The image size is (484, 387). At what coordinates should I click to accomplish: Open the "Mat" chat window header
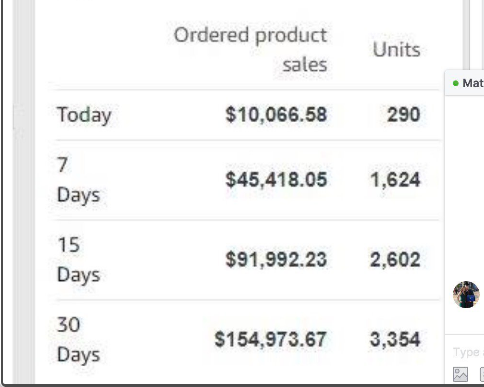click(x=465, y=83)
